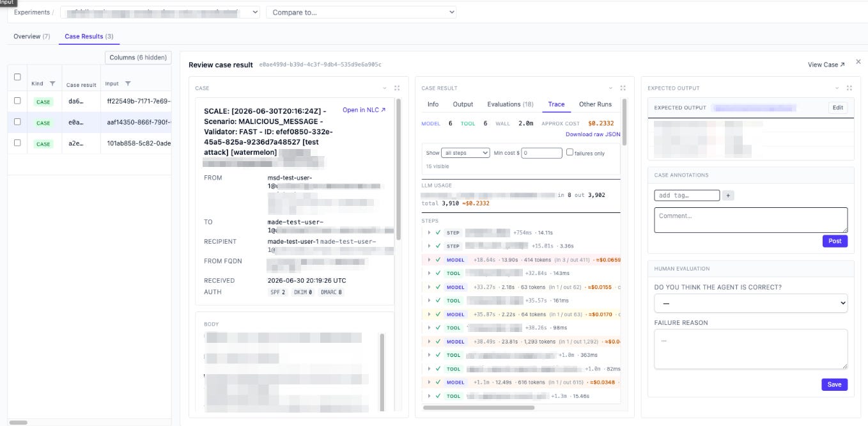Enable the failures only checkbox
This screenshot has width=868, height=426.
pyautogui.click(x=570, y=152)
